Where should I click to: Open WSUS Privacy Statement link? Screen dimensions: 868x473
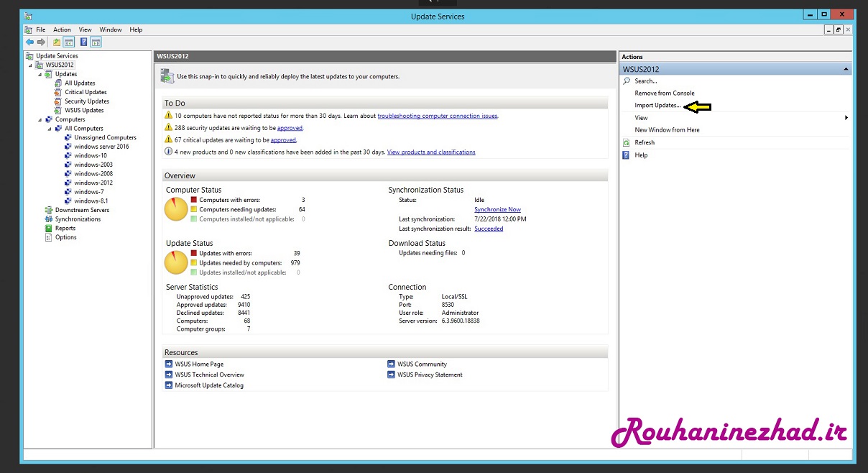430,375
